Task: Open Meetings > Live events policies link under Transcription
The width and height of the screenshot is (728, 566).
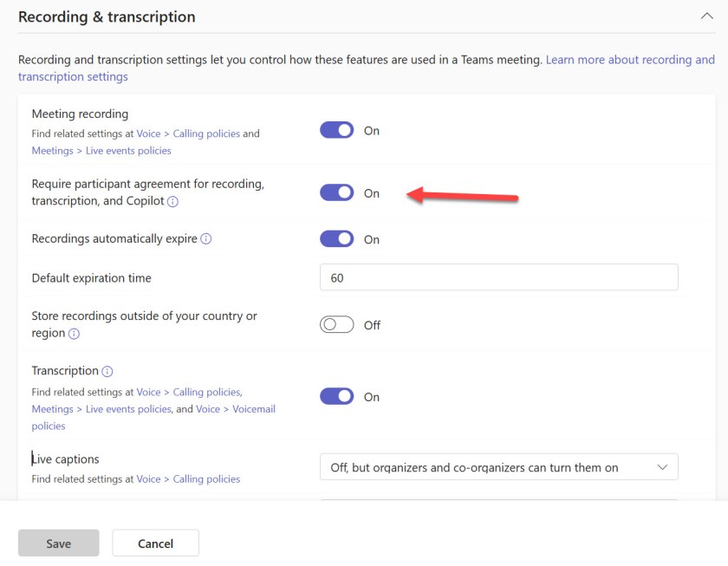Action: (101, 409)
